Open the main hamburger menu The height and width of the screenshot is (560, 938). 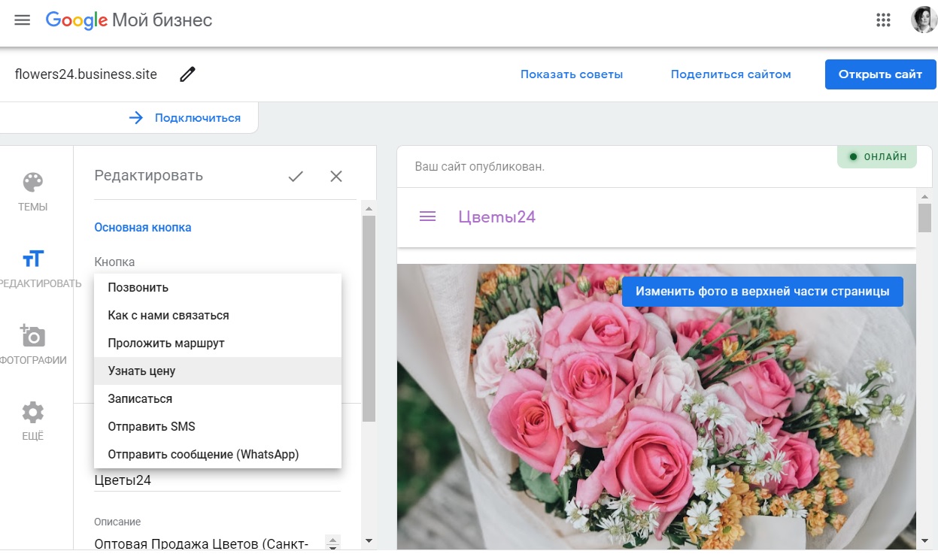click(x=23, y=20)
